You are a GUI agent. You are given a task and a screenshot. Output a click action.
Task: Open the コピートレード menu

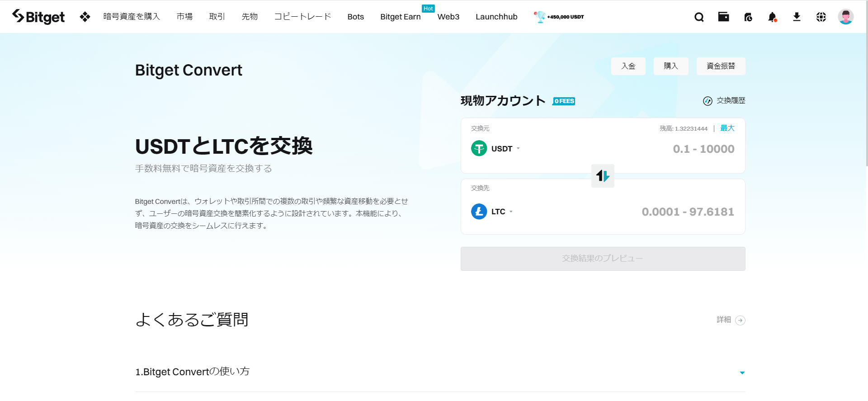pyautogui.click(x=302, y=17)
